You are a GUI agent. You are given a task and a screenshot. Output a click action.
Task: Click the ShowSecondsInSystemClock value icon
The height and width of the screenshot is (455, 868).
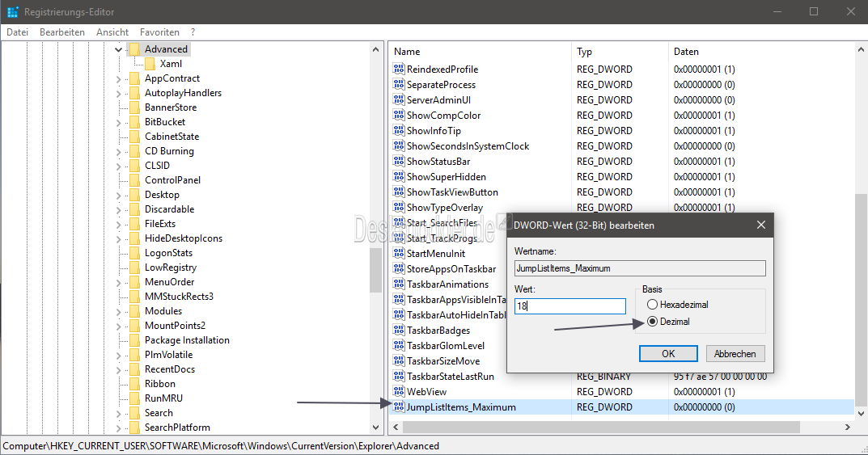click(399, 146)
